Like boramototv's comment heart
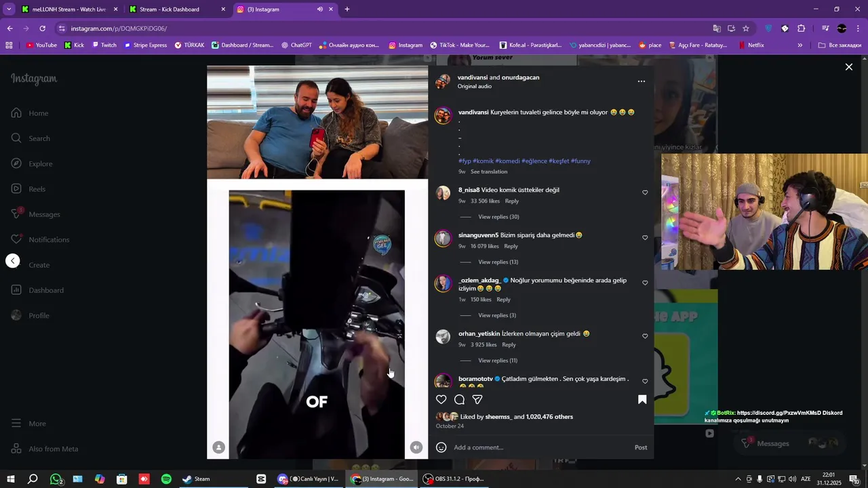The width and height of the screenshot is (868, 488). tap(645, 382)
